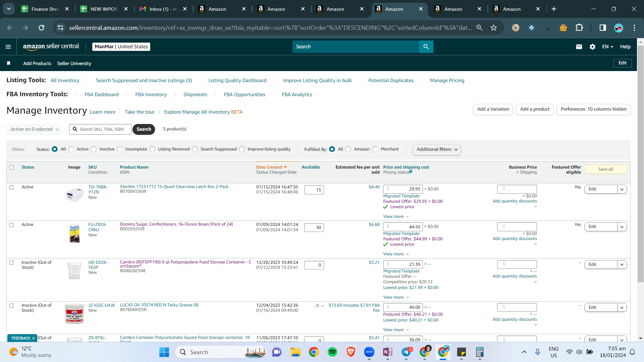Open the messages envelope icon

[579, 47]
